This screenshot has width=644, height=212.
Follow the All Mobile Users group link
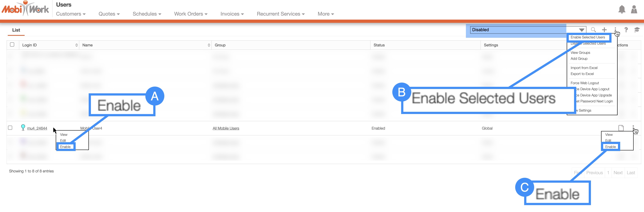pos(226,128)
